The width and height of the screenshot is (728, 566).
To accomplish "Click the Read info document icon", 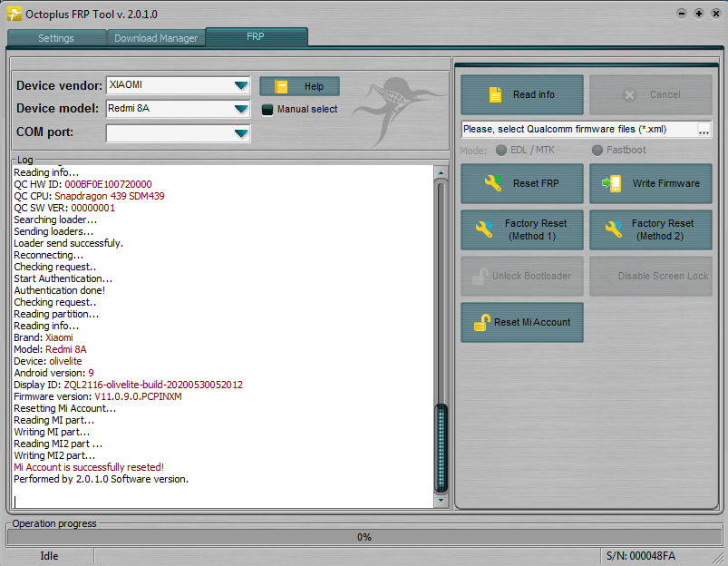I will coord(495,94).
